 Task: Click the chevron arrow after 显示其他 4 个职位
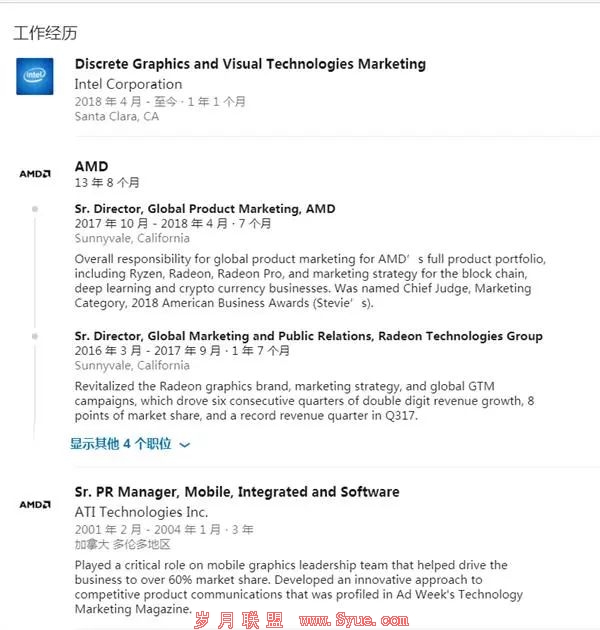[x=184, y=445]
